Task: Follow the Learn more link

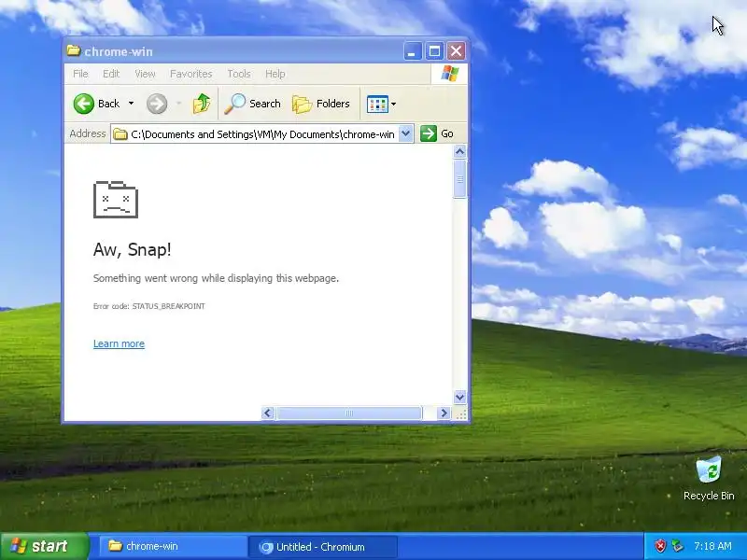Action: 120,343
